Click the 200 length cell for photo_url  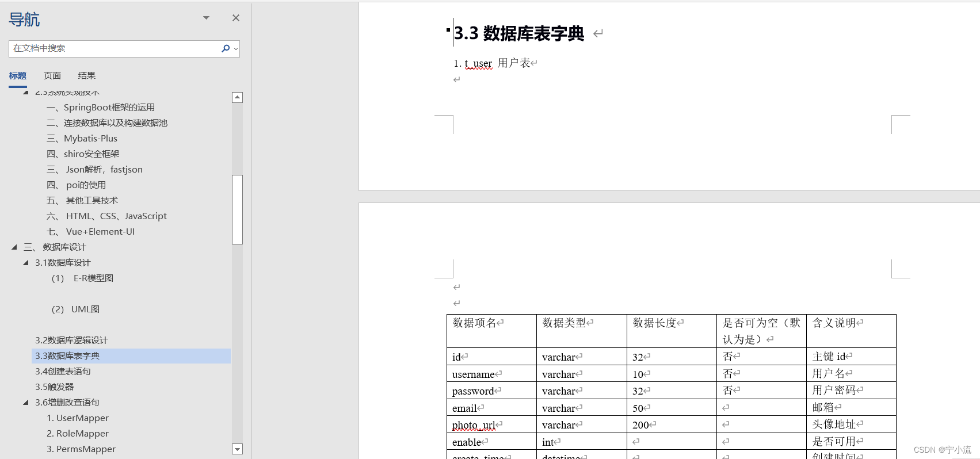point(672,424)
